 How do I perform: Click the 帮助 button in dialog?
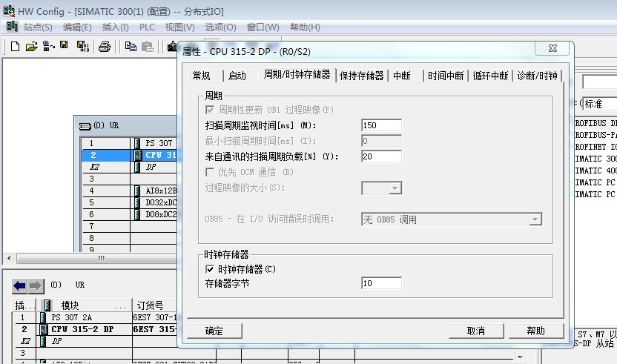(x=536, y=331)
